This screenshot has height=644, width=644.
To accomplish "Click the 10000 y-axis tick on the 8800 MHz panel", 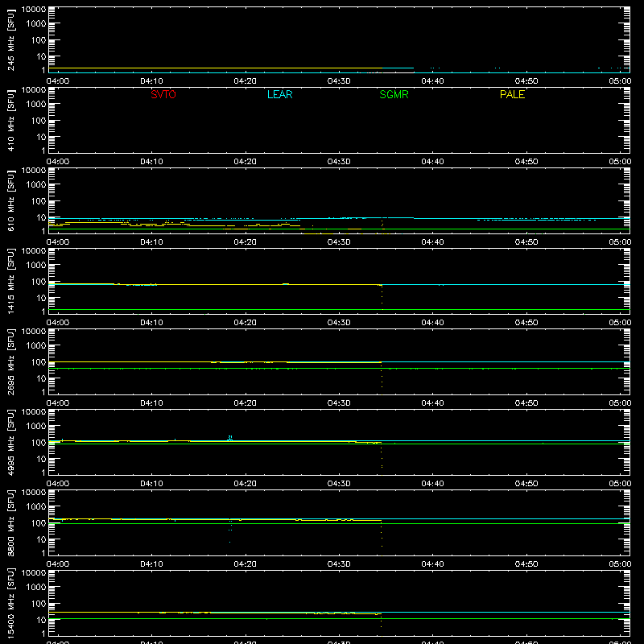I will (x=34, y=493).
